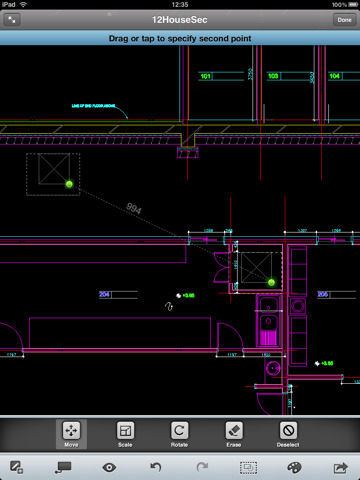Choose the Erase tool

(x=234, y=434)
